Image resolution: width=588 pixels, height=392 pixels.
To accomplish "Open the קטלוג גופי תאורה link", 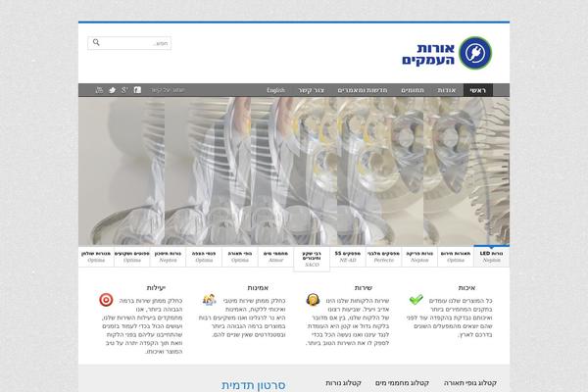I will pos(470,383).
